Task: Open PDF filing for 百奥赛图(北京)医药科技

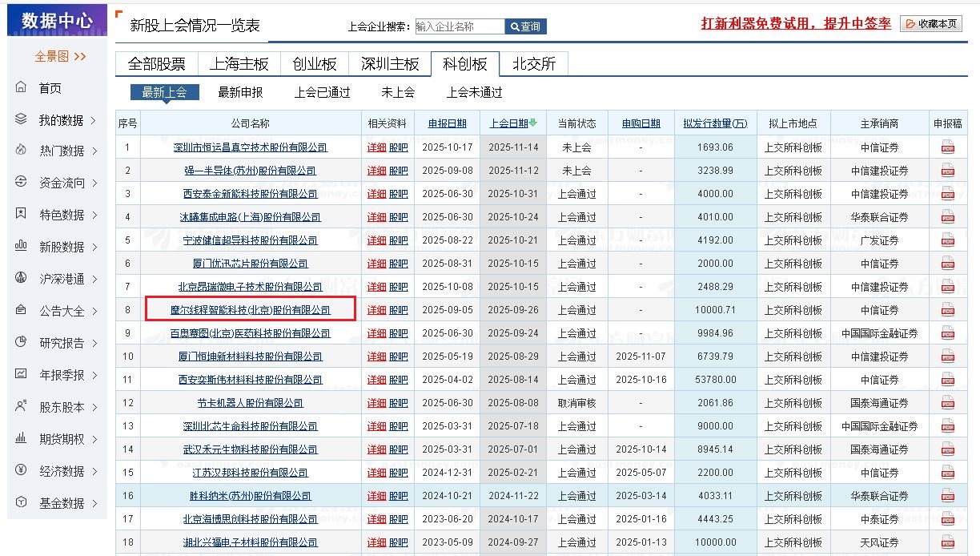Action: (x=948, y=333)
